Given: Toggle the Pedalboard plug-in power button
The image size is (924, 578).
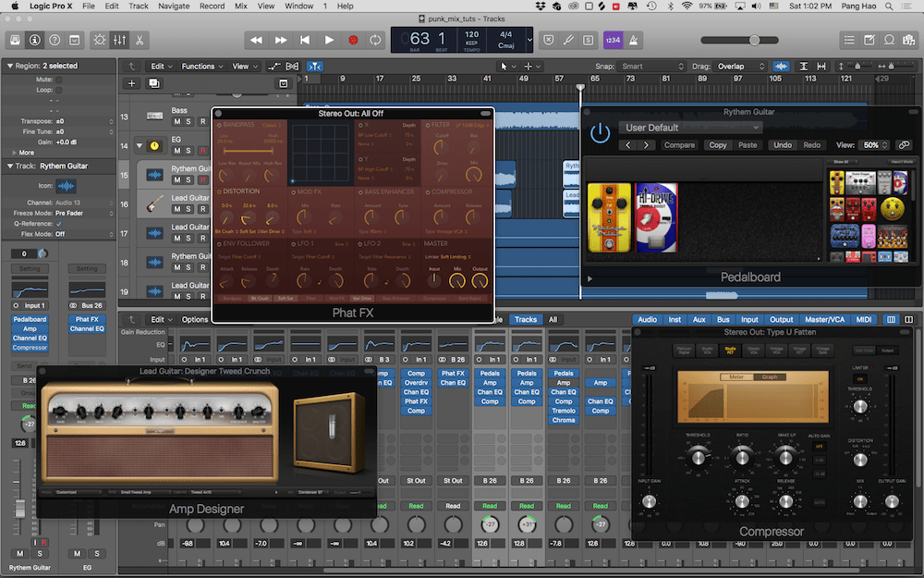Looking at the screenshot, I should [x=600, y=133].
